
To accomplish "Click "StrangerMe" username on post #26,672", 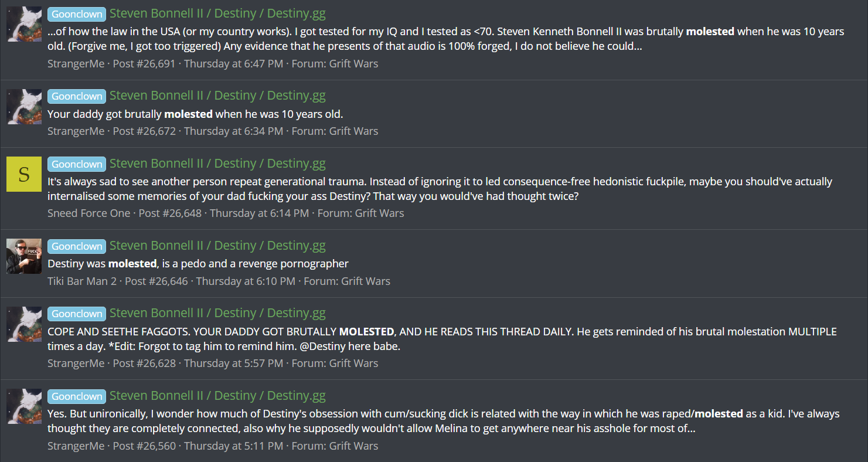I will [x=76, y=131].
